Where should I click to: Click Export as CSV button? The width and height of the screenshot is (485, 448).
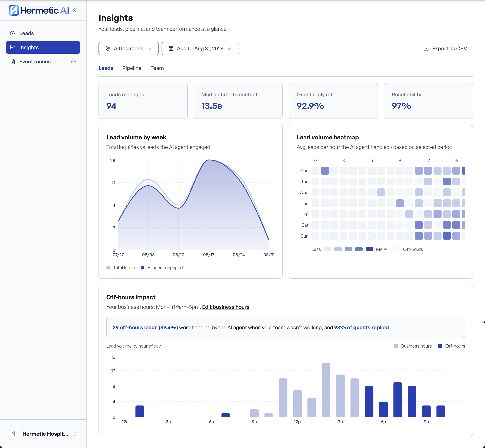(445, 48)
